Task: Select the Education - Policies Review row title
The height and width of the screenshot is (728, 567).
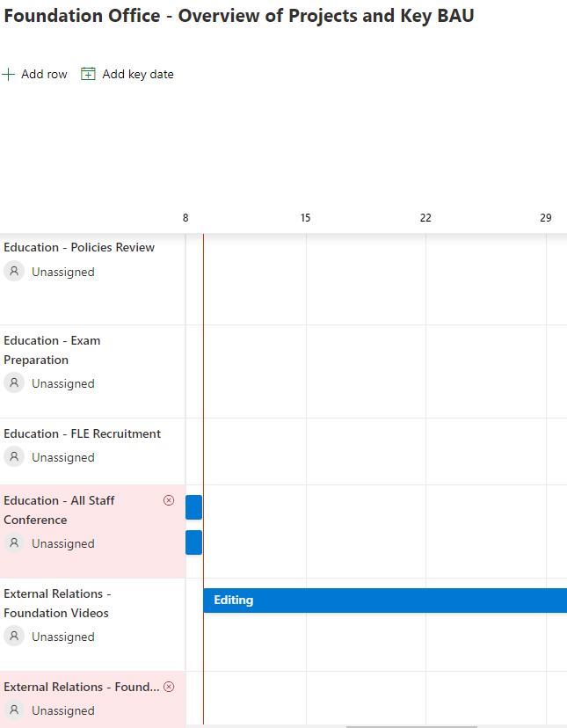Action: (x=79, y=247)
